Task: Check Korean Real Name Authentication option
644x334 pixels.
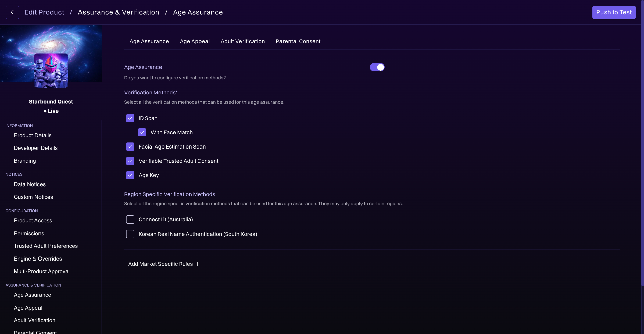Action: pyautogui.click(x=130, y=234)
